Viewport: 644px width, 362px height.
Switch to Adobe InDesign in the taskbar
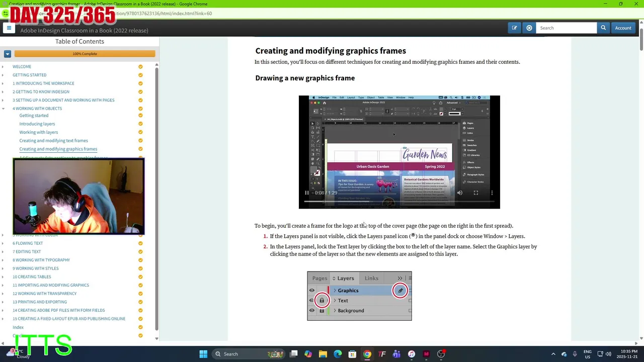click(426, 354)
